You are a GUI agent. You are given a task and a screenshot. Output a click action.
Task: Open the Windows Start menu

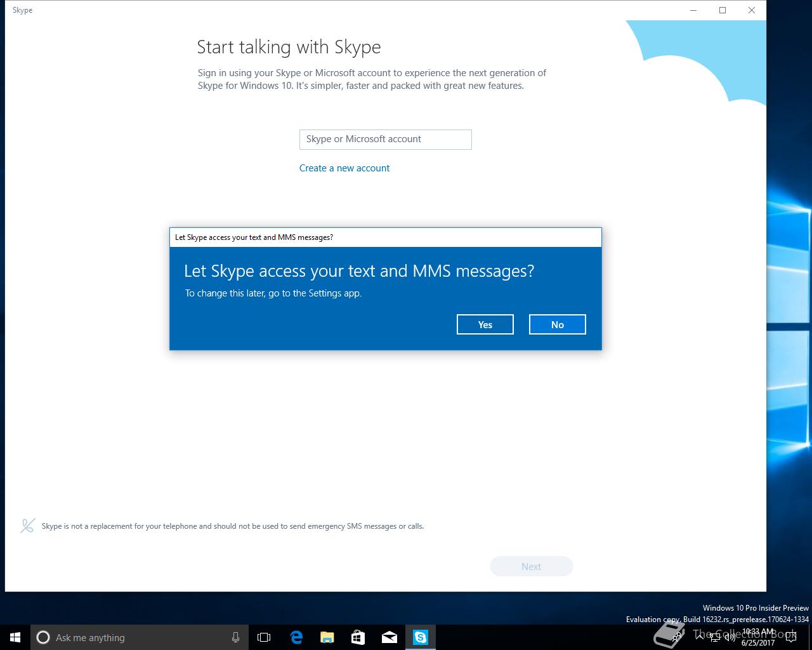15,637
